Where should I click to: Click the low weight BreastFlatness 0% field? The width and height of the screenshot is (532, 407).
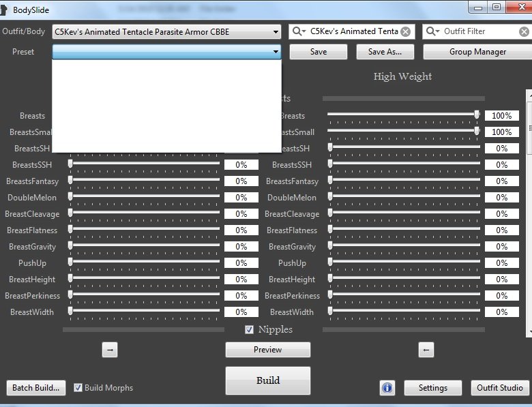click(x=241, y=230)
